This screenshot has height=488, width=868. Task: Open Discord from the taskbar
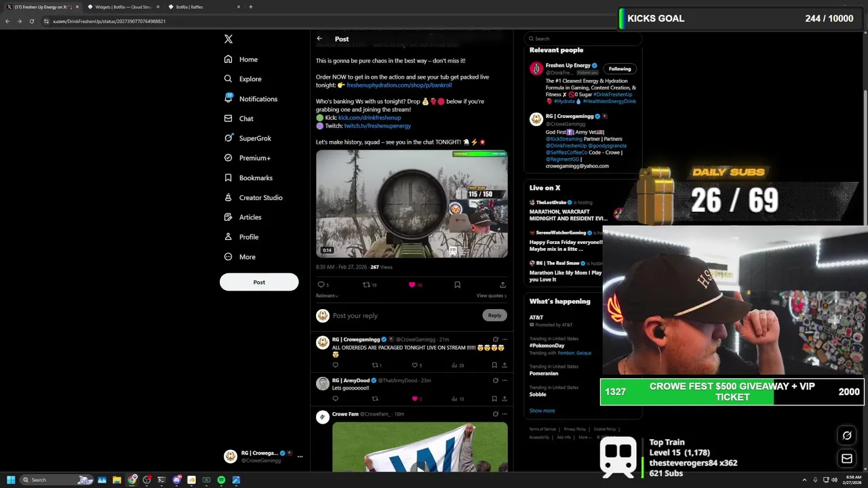point(176,480)
